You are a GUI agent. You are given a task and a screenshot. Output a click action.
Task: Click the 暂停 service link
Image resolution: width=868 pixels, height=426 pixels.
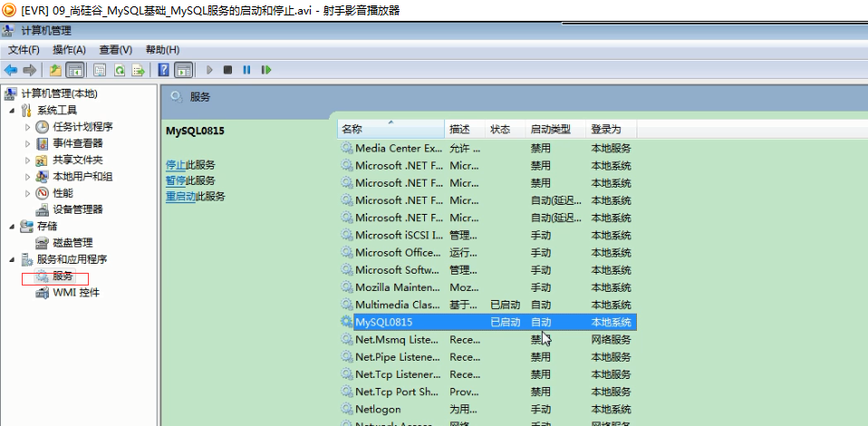[176, 180]
